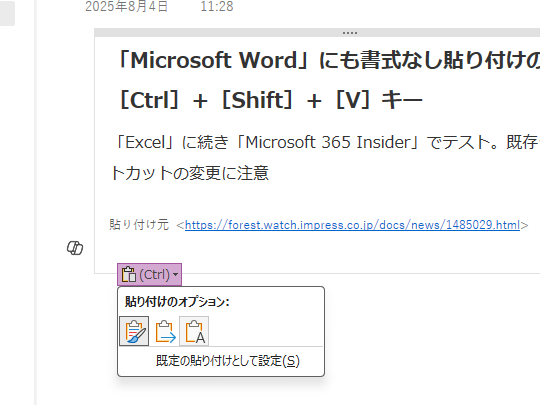This screenshot has width=540, height=405.
Task: Click the page date 2025年8月4日
Action: (x=126, y=6)
